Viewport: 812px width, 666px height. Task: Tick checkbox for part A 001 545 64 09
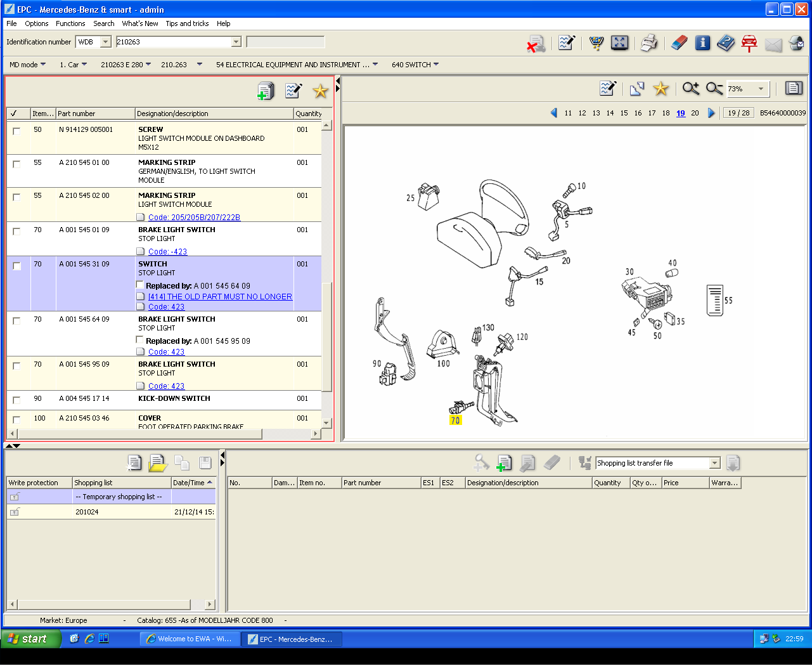(16, 321)
